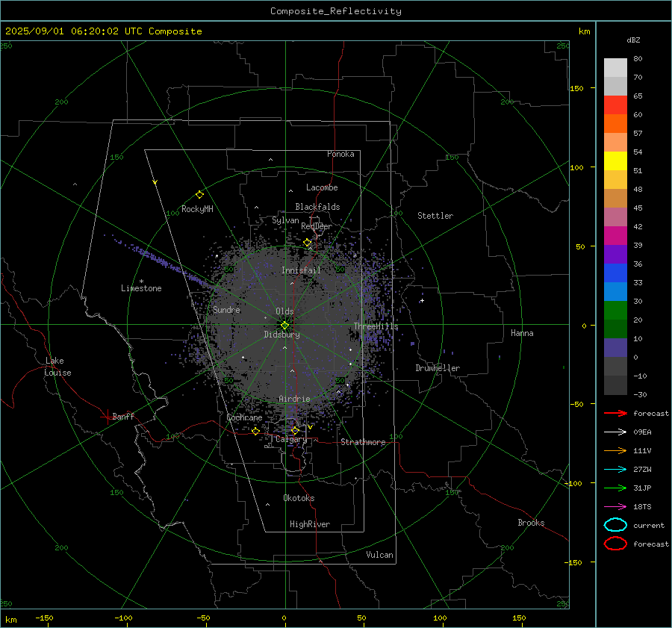Click the Sundre town label

(x=226, y=309)
